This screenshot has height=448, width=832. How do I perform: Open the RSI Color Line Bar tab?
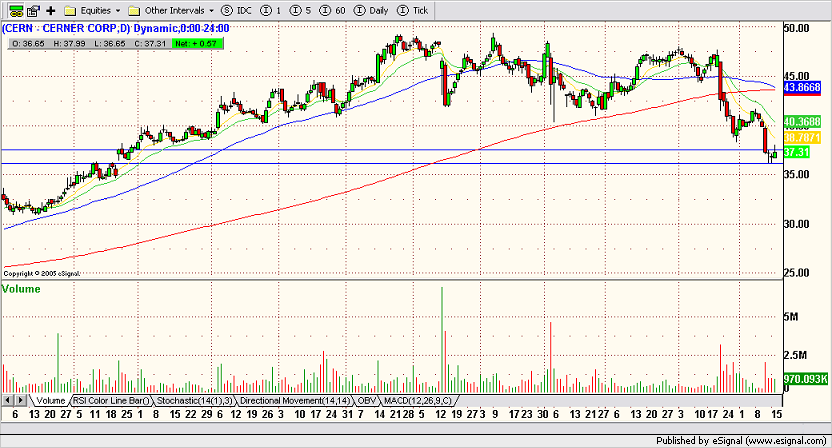coord(110,401)
